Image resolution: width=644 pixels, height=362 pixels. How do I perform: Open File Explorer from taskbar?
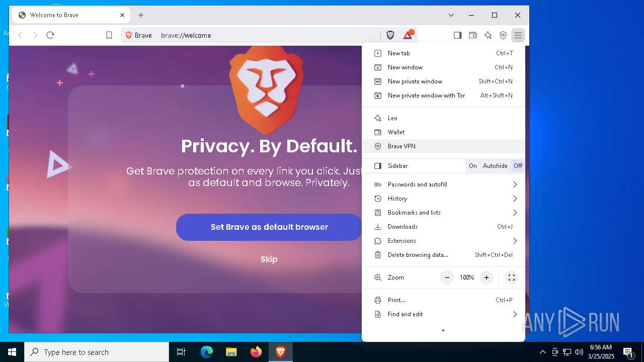pos(231,352)
